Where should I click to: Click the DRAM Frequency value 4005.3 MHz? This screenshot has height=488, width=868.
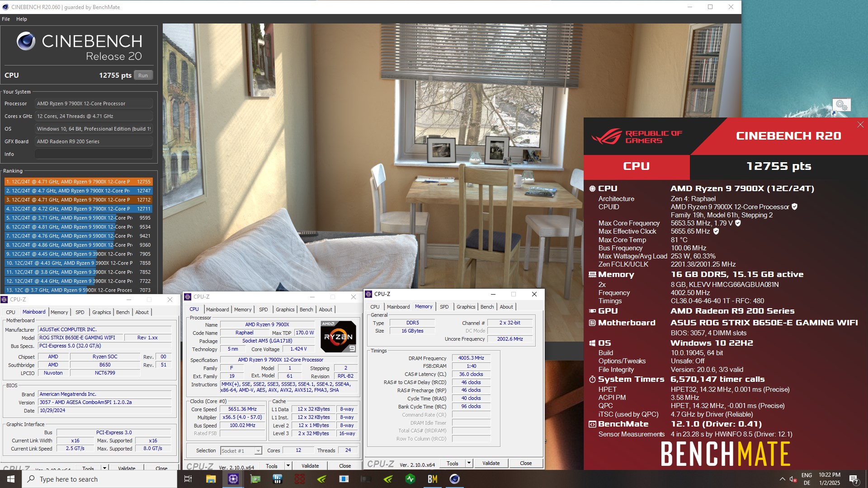[x=471, y=358]
